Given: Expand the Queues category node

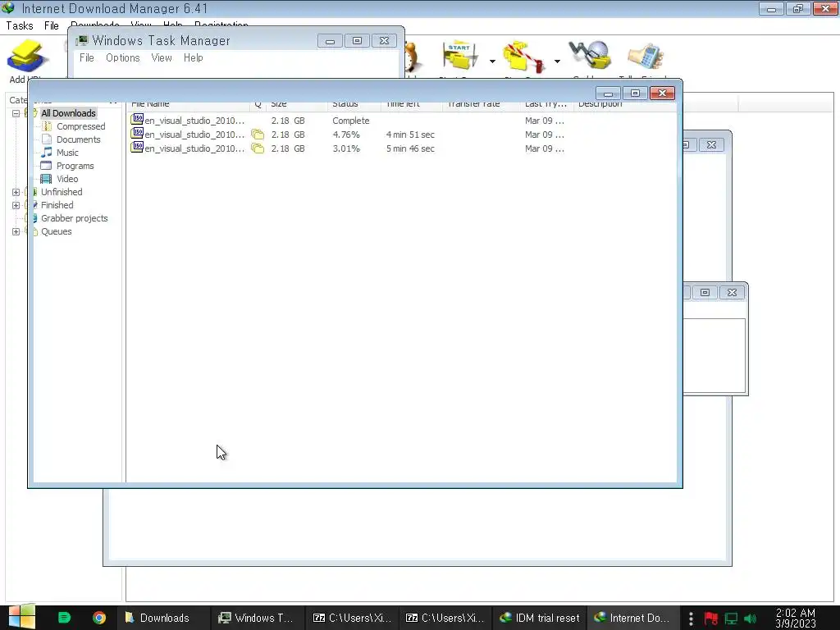Looking at the screenshot, I should click(16, 231).
